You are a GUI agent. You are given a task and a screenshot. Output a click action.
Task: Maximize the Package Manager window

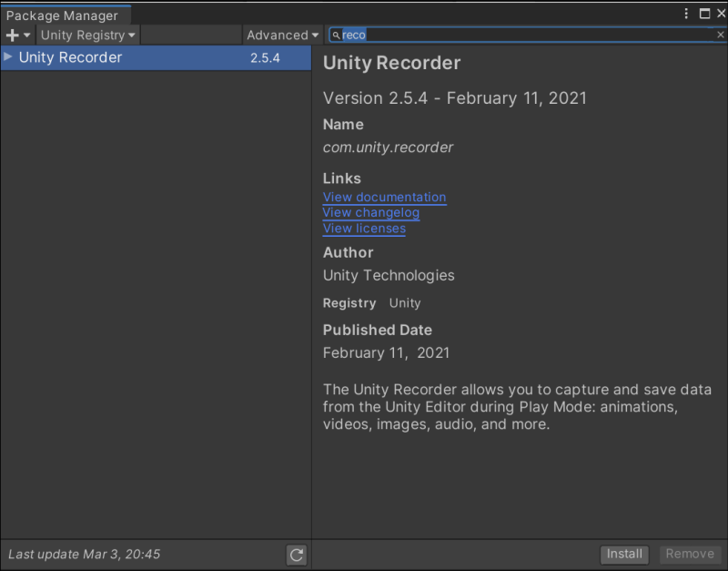point(704,14)
